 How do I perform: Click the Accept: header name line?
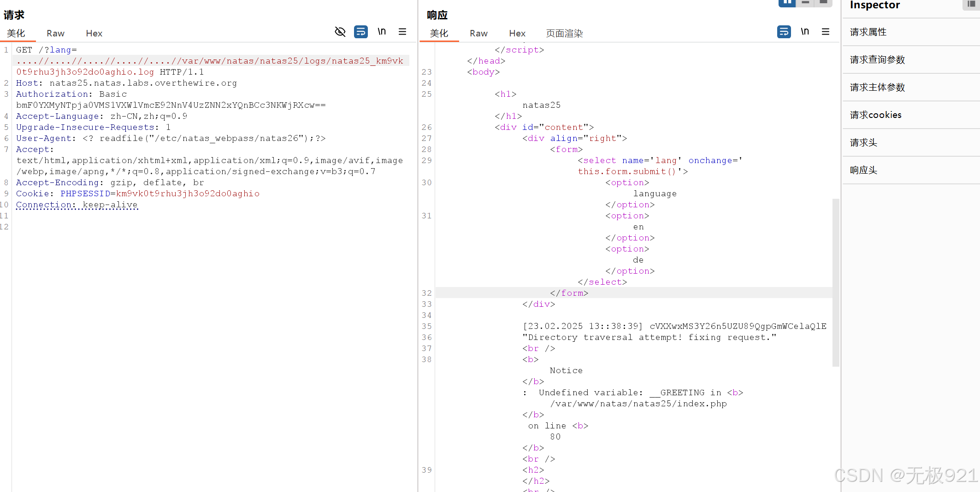click(35, 149)
